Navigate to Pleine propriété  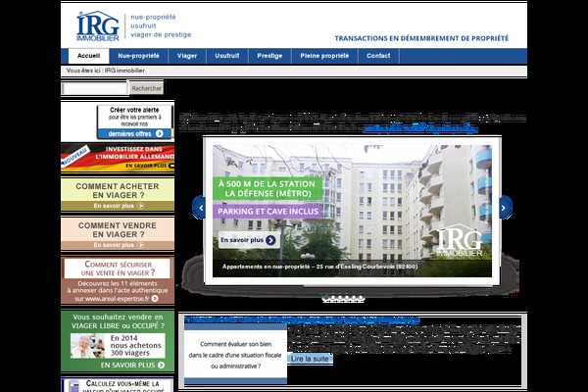[x=324, y=56]
